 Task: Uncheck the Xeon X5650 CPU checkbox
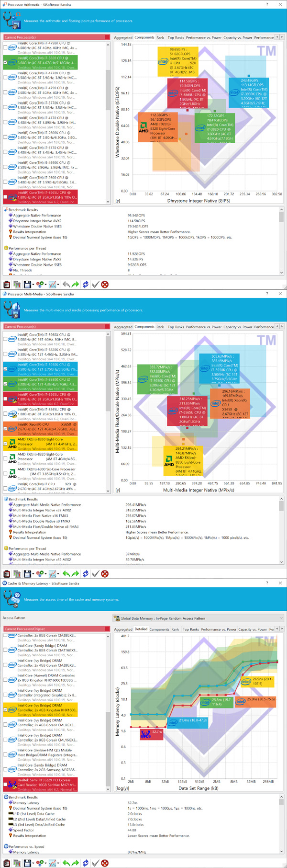coord(5,429)
